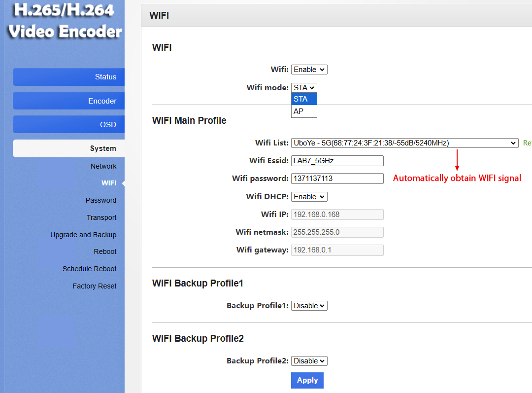532x393 pixels.
Task: Open the Factory Reset page
Action: pos(94,286)
